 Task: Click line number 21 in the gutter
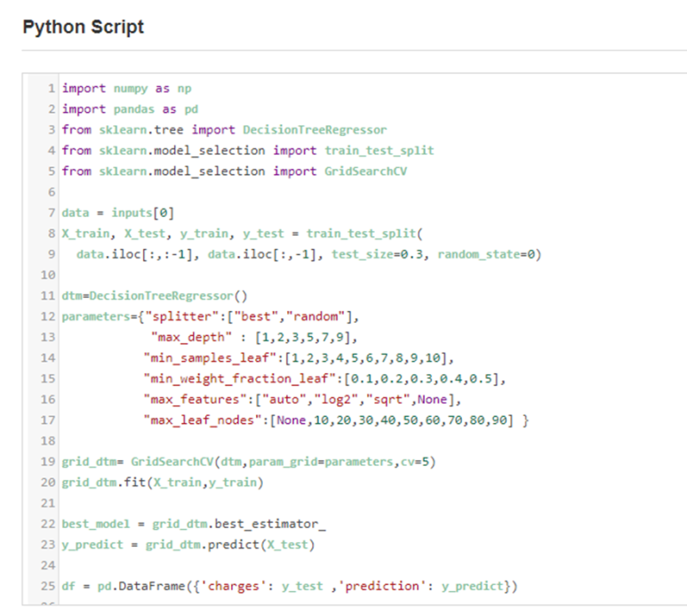(x=48, y=503)
